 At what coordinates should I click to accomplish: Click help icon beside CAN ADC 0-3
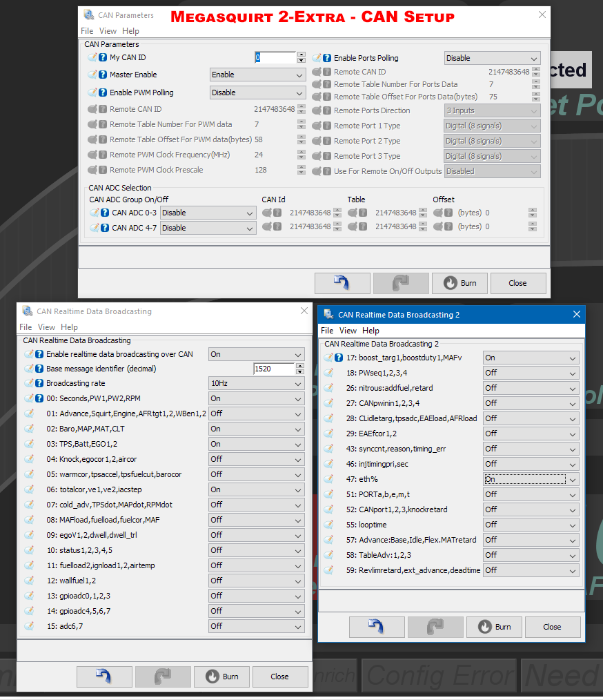[105, 213]
